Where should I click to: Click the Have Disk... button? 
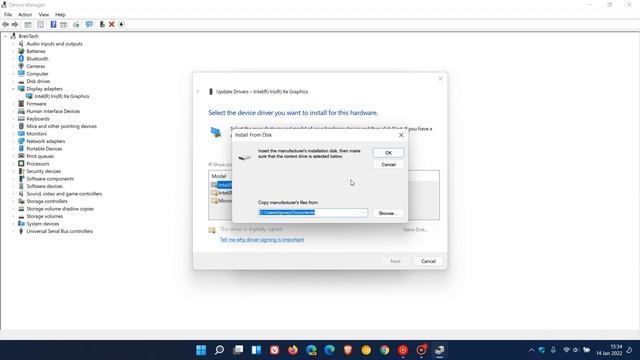[416, 230]
